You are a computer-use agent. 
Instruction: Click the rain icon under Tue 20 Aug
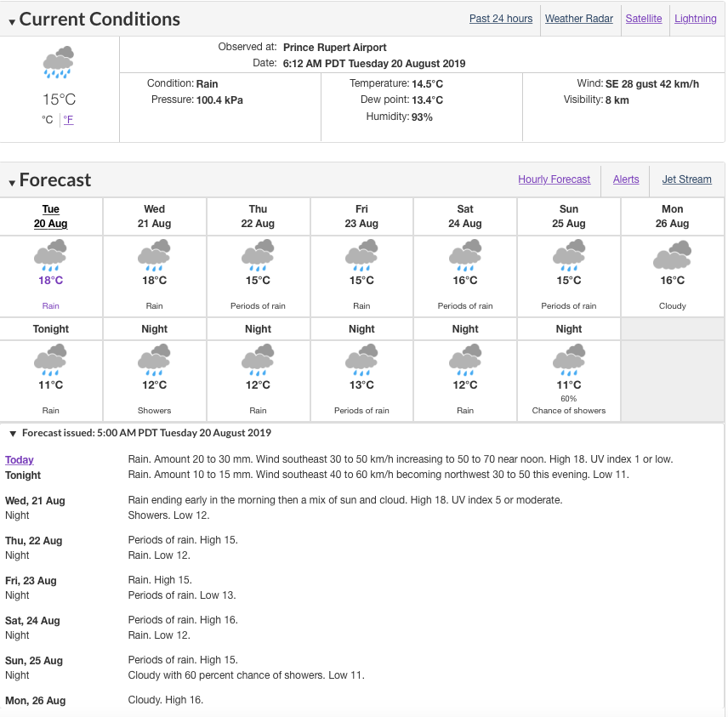tap(50, 253)
